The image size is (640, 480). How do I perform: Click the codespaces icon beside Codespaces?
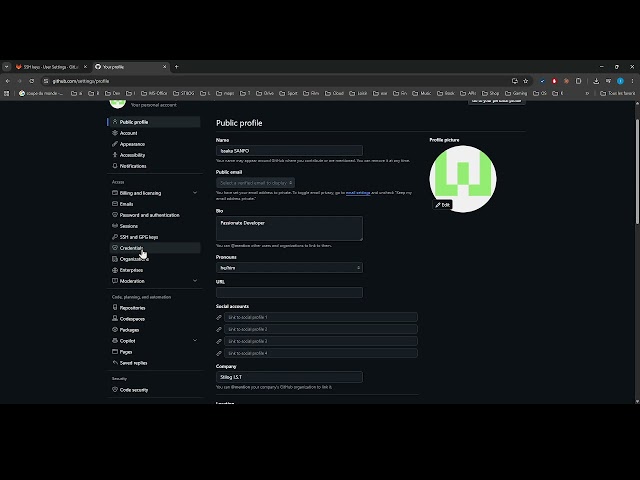pyautogui.click(x=115, y=318)
